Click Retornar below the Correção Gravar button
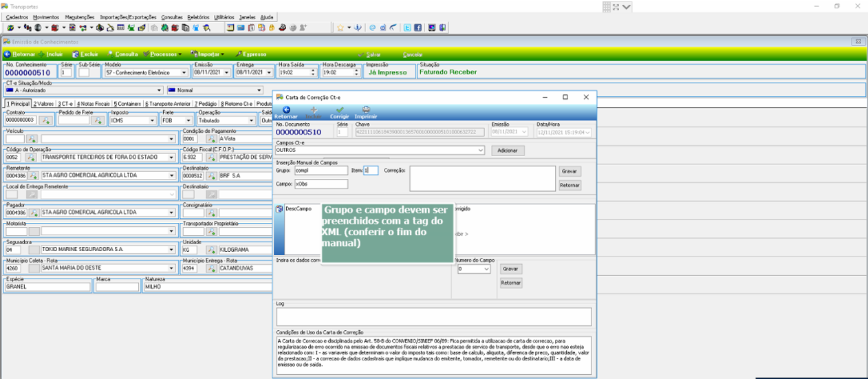The image size is (868, 379). pos(569,185)
